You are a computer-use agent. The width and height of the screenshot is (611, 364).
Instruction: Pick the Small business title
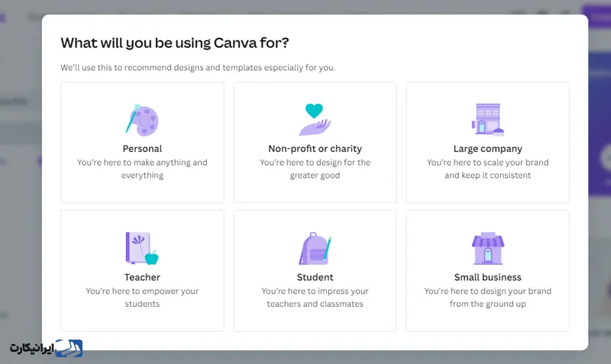tap(488, 277)
